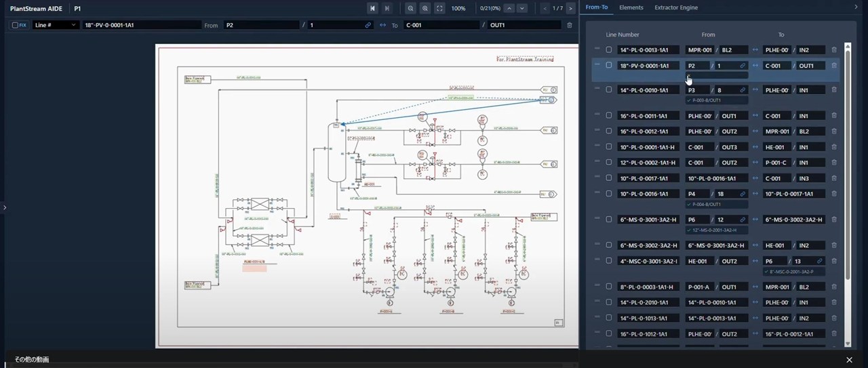Open the Extractor Engine tab
This screenshot has width=868, height=368.
tap(675, 7)
